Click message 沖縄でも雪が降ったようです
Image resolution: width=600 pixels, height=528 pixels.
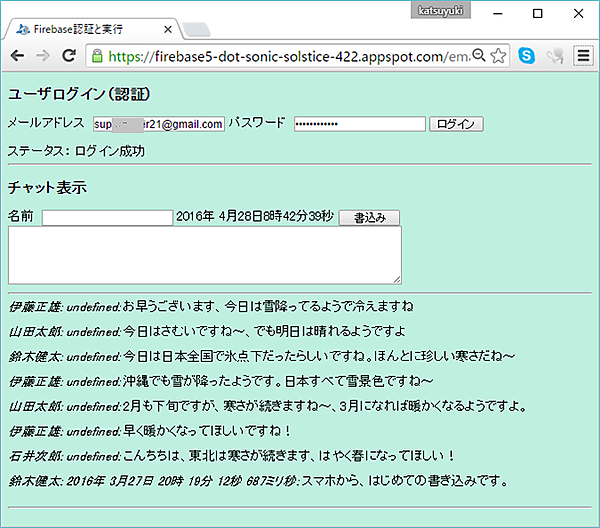278,381
